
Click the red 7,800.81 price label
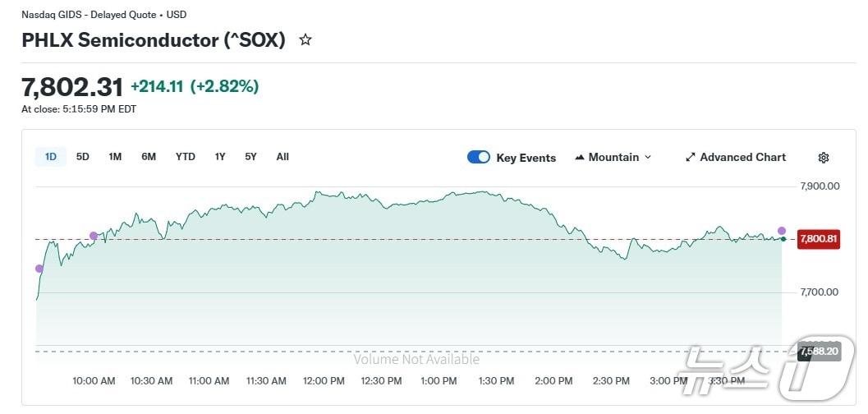click(819, 240)
